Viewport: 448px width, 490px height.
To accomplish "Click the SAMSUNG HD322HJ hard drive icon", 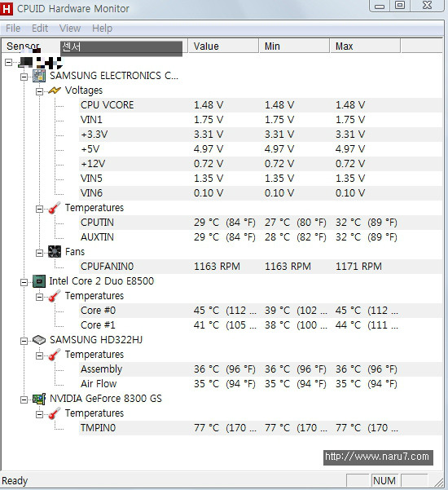I will [x=39, y=340].
